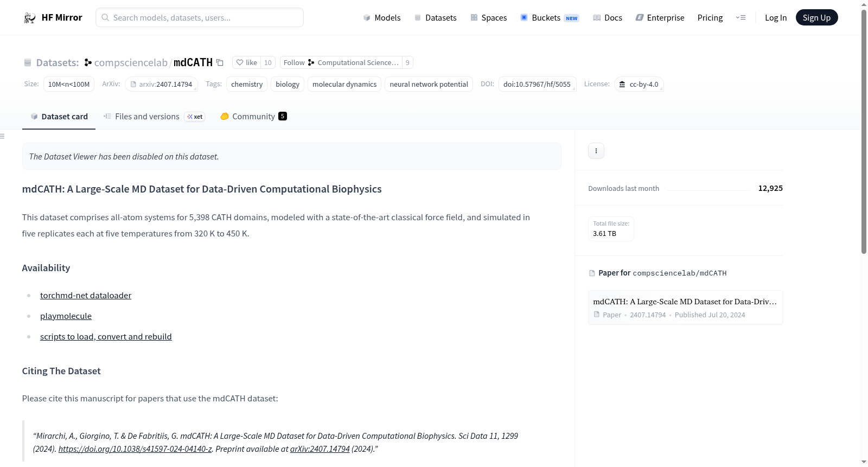This screenshot has height=467, width=868.
Task: Select the chemistry tag
Action: pos(247,84)
